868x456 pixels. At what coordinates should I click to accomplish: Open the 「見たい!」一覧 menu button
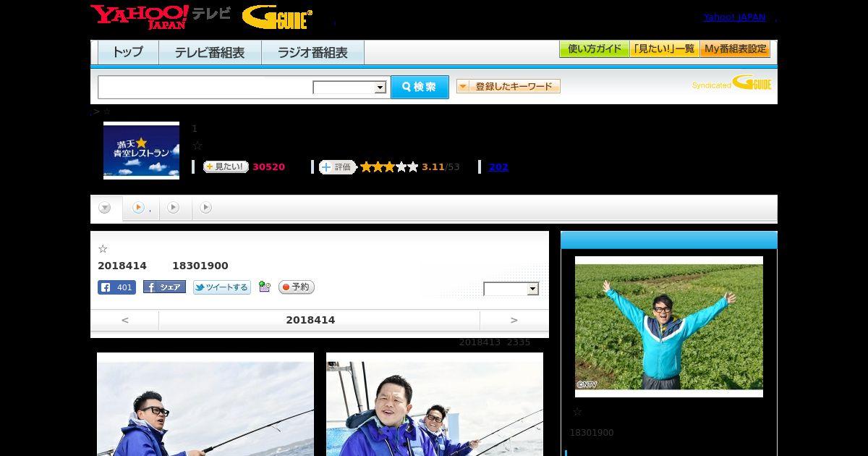pos(664,49)
